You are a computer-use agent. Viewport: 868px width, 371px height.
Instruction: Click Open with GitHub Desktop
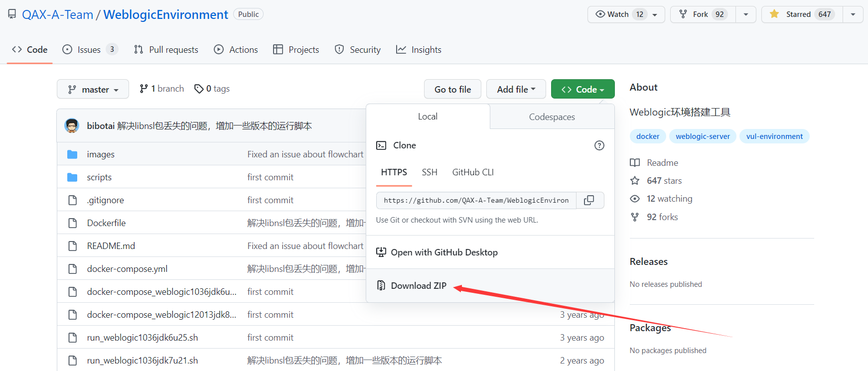click(490, 252)
